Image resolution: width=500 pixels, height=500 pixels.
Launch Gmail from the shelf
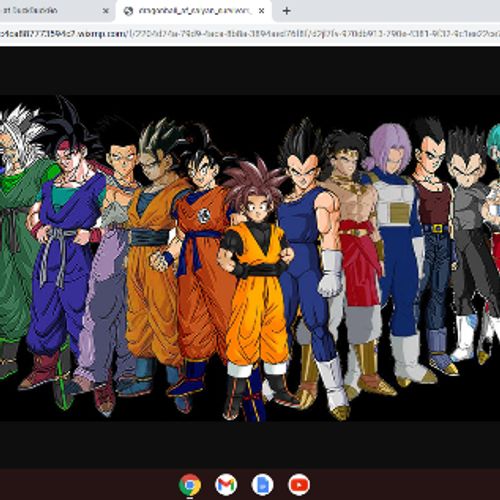[226, 485]
